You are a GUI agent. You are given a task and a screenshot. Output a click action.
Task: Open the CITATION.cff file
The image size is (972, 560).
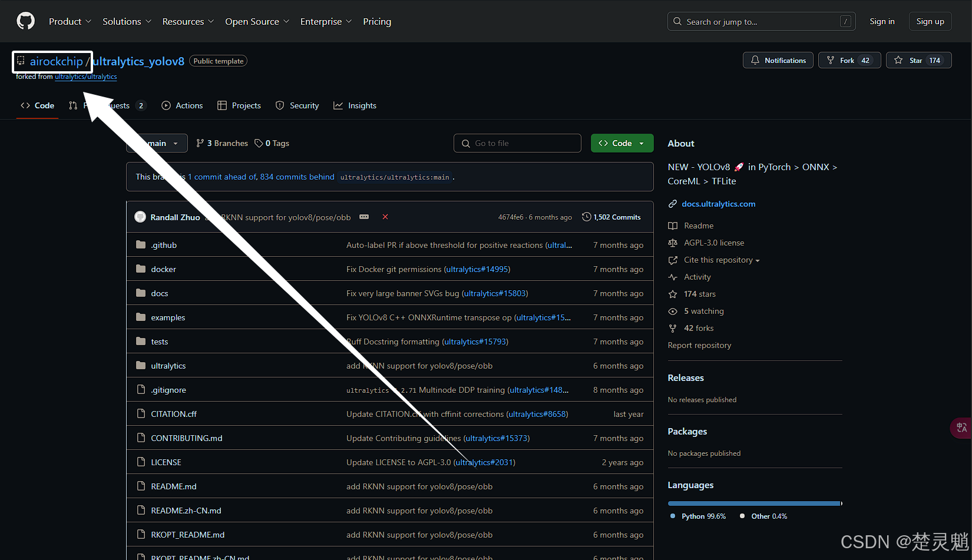(174, 414)
